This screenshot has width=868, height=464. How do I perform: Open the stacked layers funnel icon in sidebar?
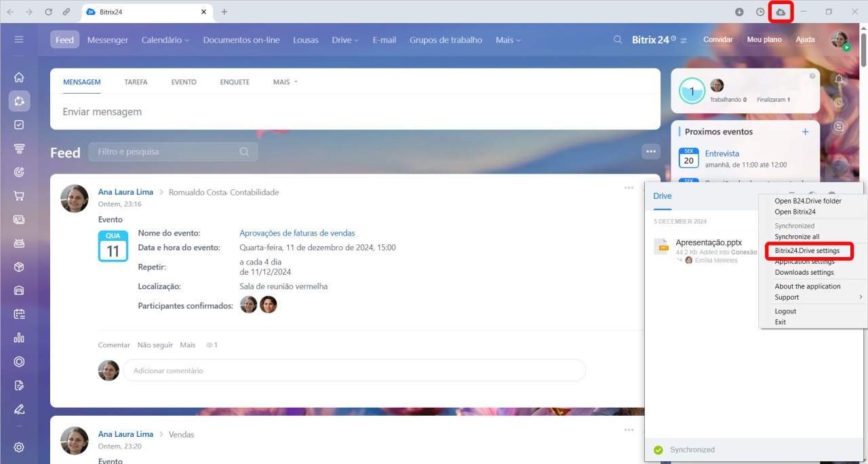19,149
